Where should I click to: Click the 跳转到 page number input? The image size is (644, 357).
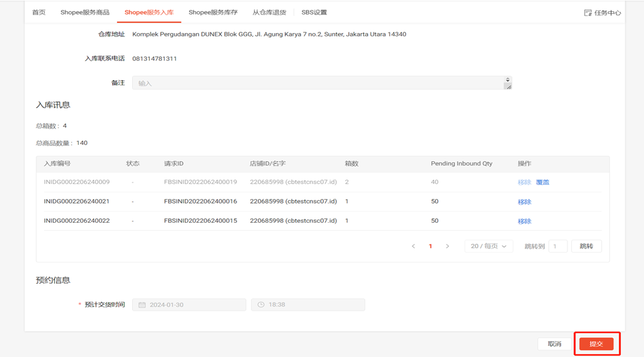[557, 246]
